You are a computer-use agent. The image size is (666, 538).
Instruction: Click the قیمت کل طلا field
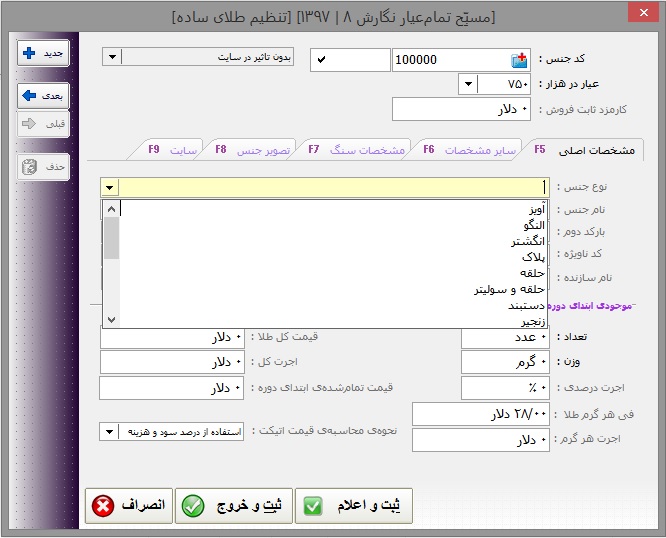(x=172, y=337)
